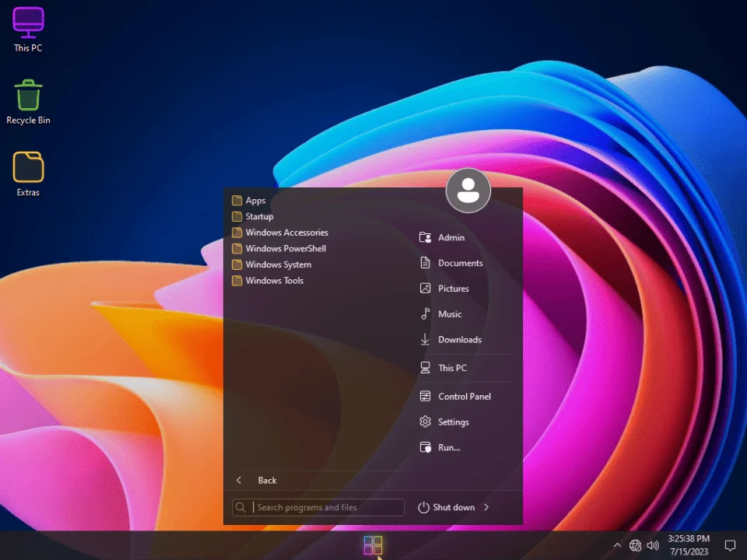This screenshot has width=747, height=560.
Task: Open the volume speaker icon
Action: coord(653,545)
